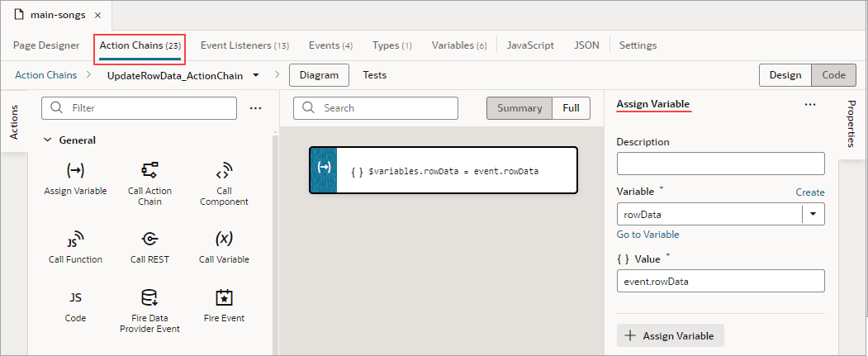This screenshot has height=356, width=868.
Task: Open the Event Listeners tab
Action: 244,45
